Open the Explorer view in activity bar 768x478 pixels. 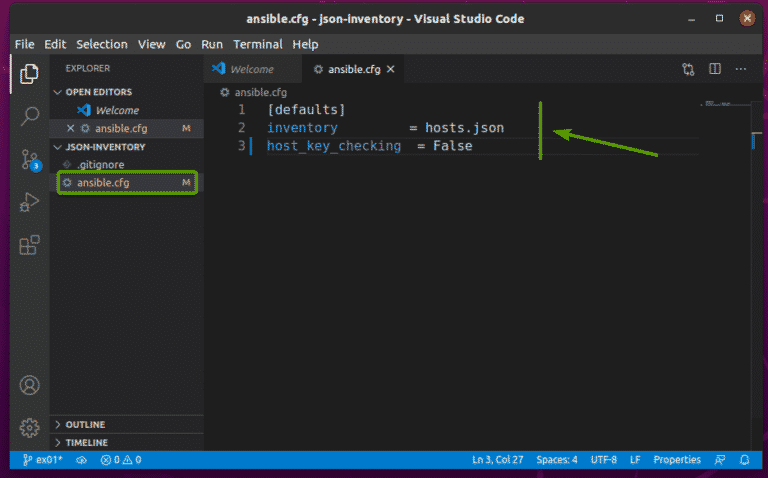click(x=29, y=73)
